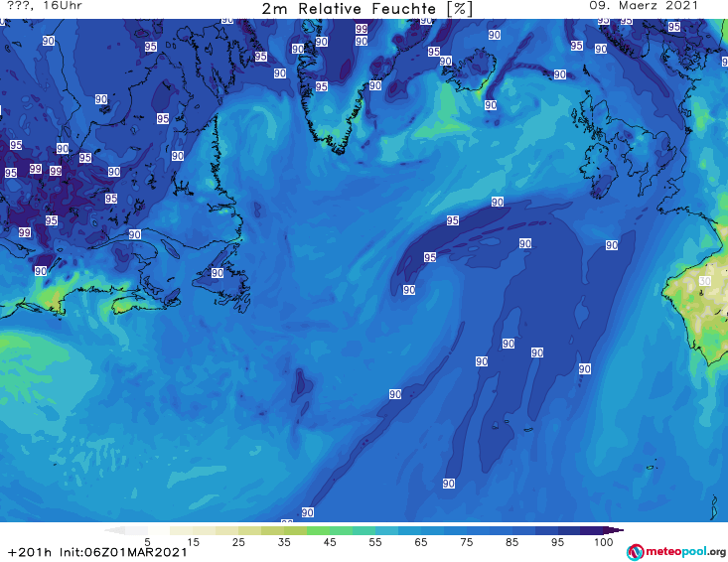Click the "+201h Init:06Z01MAR2021" forecast label
Screen dimensions: 728x562
click(97, 552)
